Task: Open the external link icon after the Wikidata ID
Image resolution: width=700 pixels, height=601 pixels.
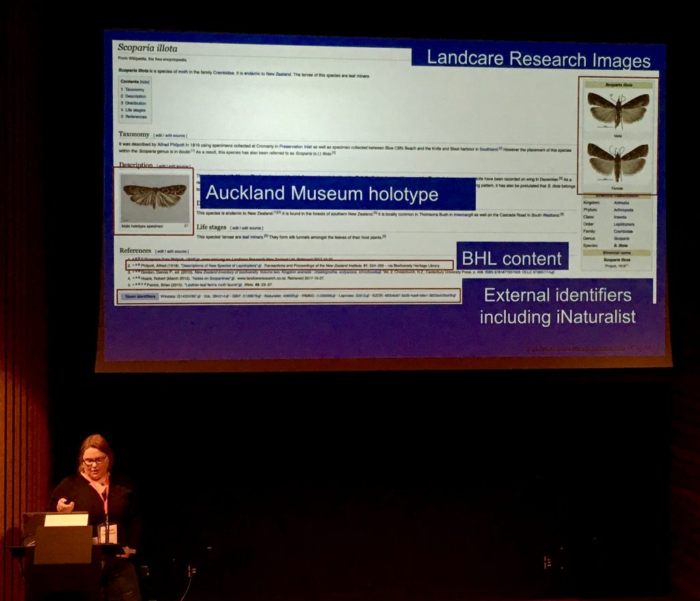Action: point(199,297)
